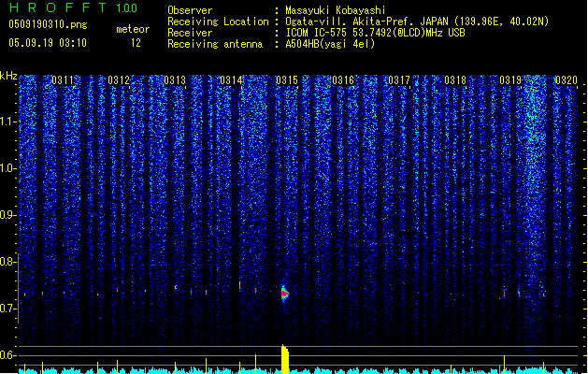
Task: Click the meteor count value 12
Action: coord(136,43)
